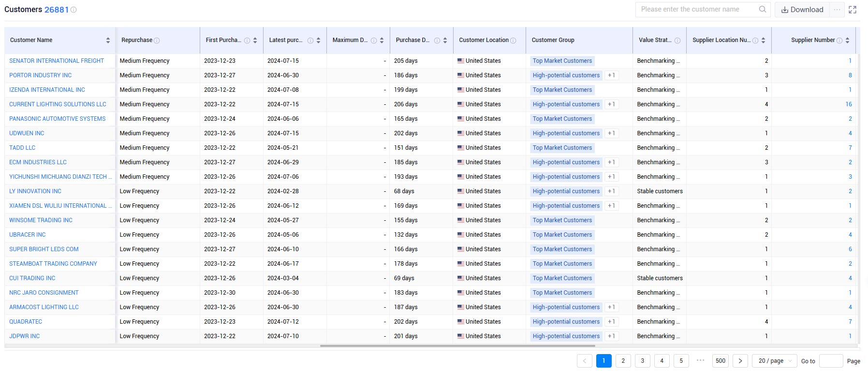This screenshot has width=868, height=371.
Task: Open supplier number 8 for PORTOR INDUSTRY
Action: pyautogui.click(x=850, y=75)
